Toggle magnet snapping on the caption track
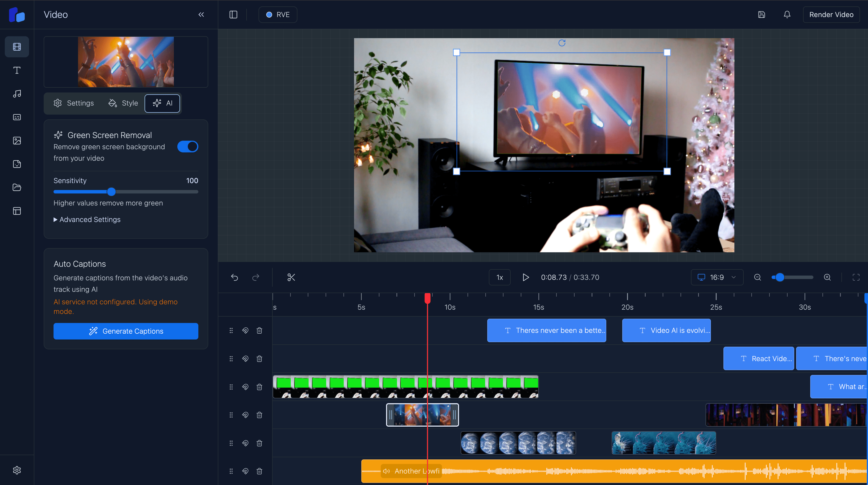This screenshot has width=868, height=485. click(x=245, y=330)
